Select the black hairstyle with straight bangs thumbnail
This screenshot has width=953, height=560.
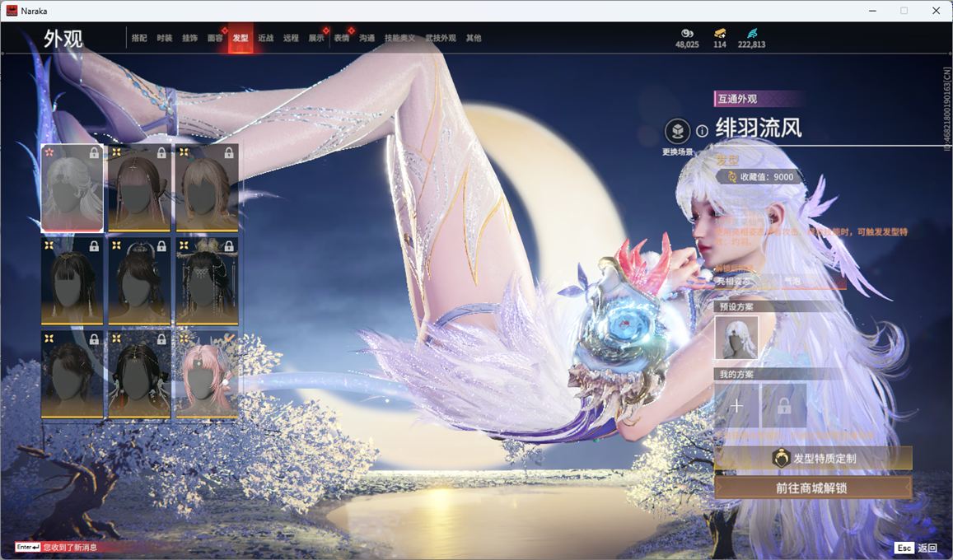coord(72,281)
